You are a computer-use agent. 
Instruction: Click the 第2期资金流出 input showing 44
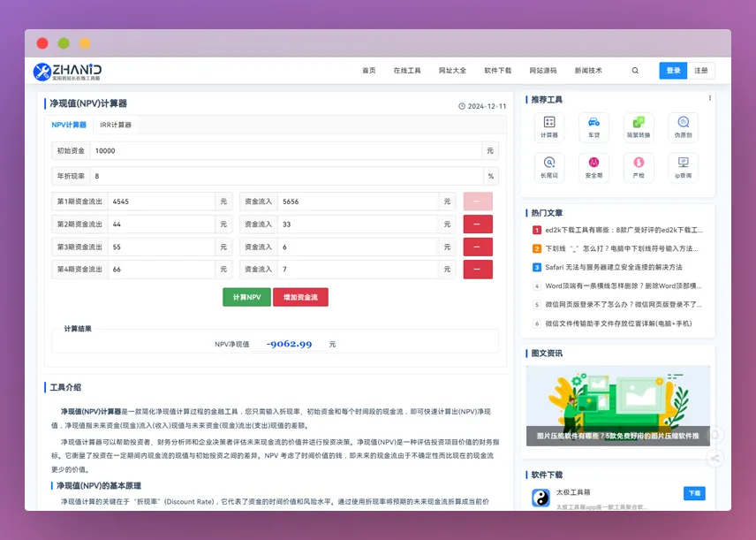pyautogui.click(x=161, y=224)
